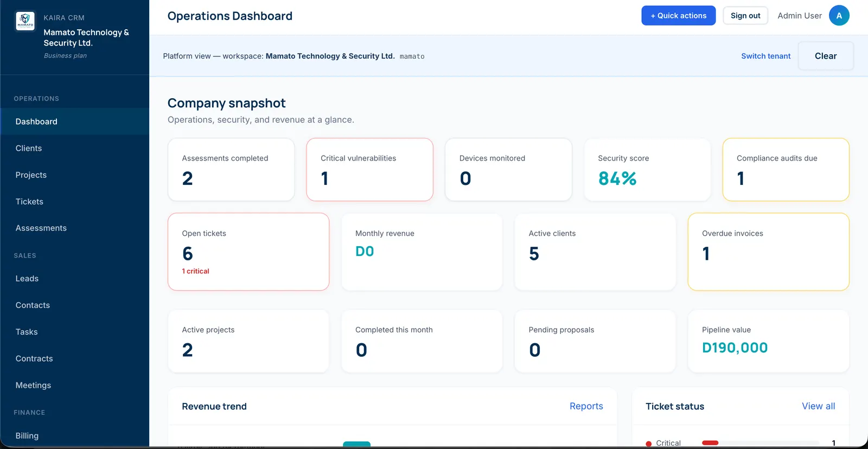This screenshot has height=449, width=868.
Task: Open the Tasks page
Action: tap(75, 331)
